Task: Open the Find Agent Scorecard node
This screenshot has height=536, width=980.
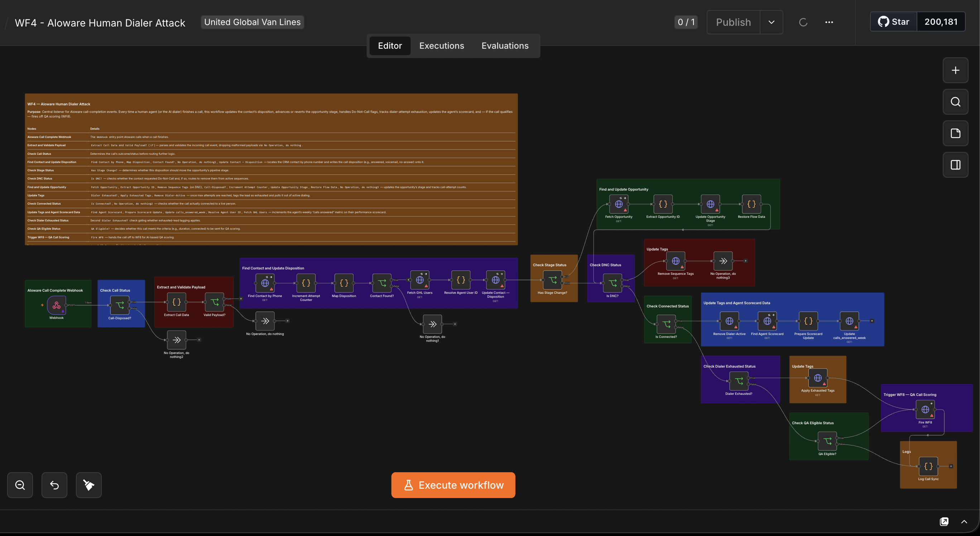Action: tap(767, 321)
